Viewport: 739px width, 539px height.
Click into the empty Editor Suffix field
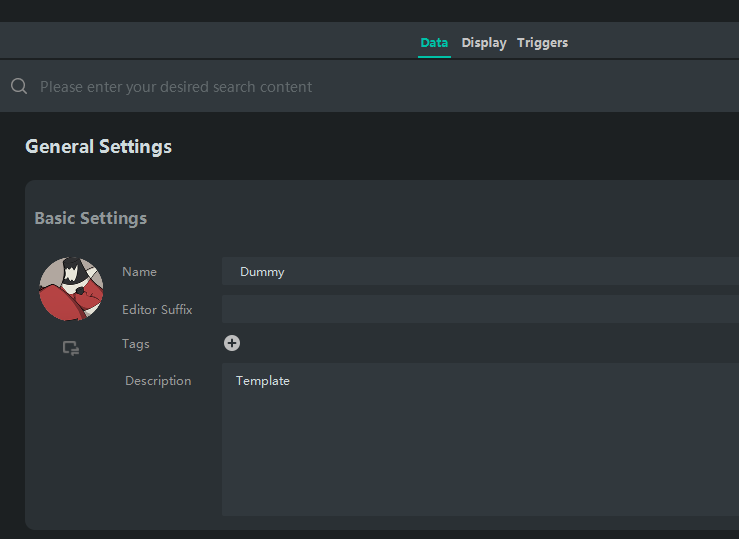click(x=480, y=309)
